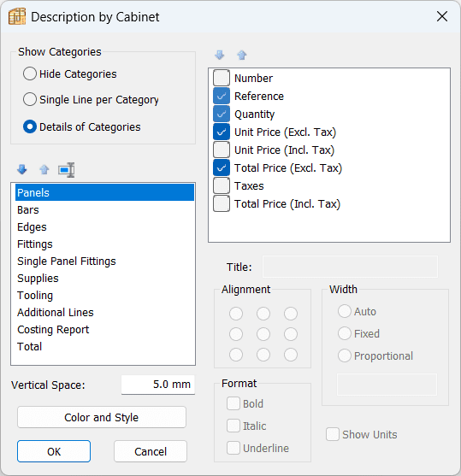Uncheck Total Price (Excl. Tax)

[222, 167]
